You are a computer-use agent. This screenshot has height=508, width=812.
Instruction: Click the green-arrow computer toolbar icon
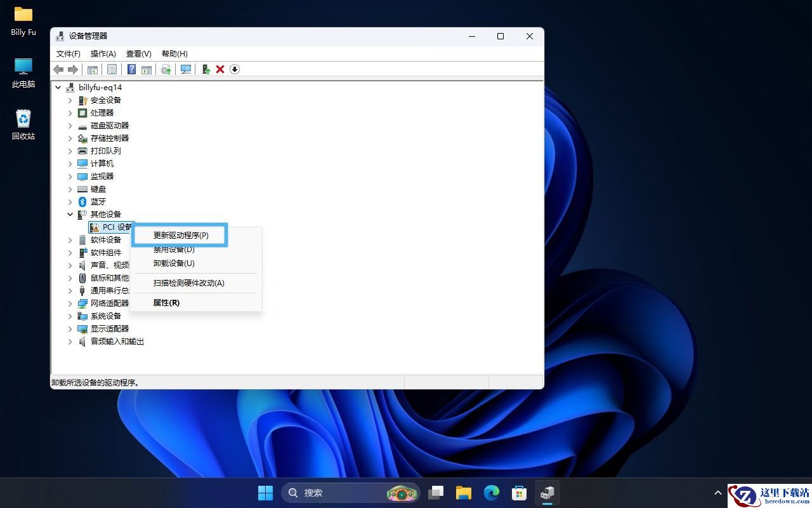pyautogui.click(x=206, y=69)
